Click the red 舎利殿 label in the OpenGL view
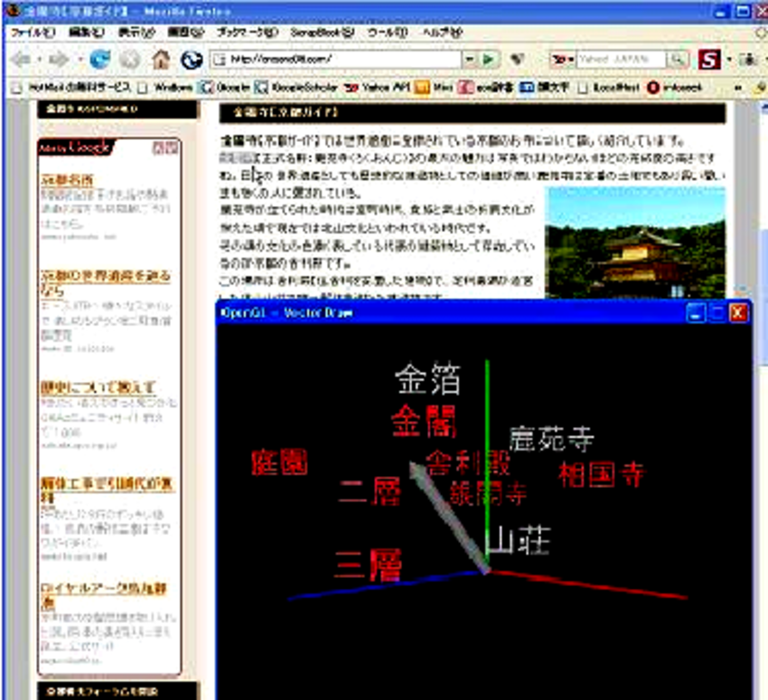768x700 pixels. pos(468,463)
